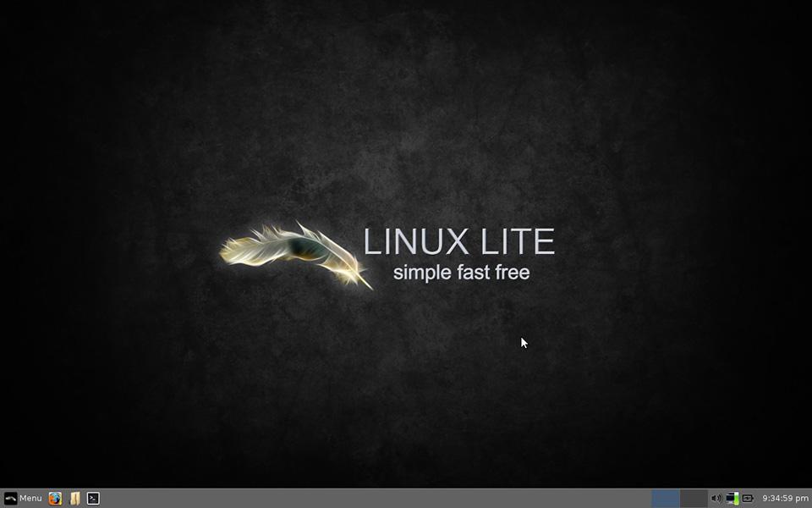812x508 pixels.
Task: Select the glowing feather on the wallpaper
Action: click(x=295, y=255)
